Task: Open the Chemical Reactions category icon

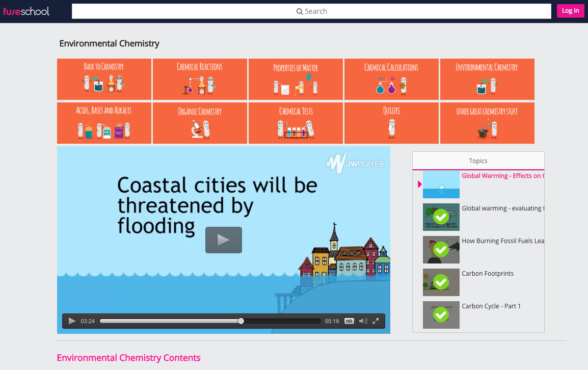Action: click(199, 79)
